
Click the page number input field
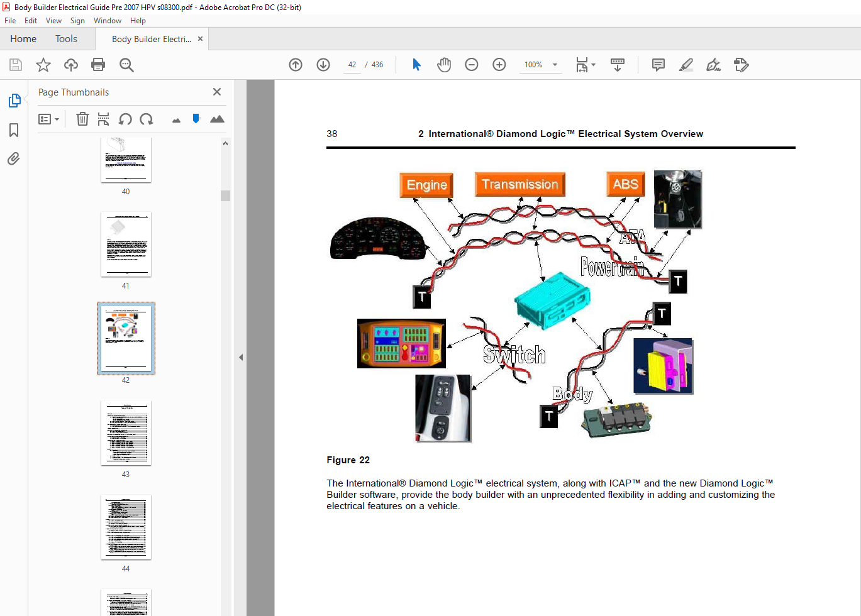tap(352, 65)
